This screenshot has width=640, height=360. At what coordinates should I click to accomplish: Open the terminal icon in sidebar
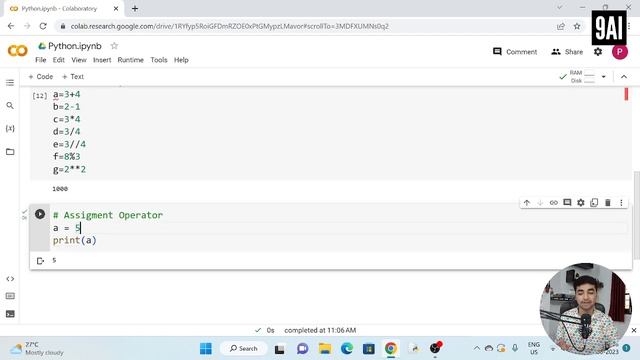10,314
